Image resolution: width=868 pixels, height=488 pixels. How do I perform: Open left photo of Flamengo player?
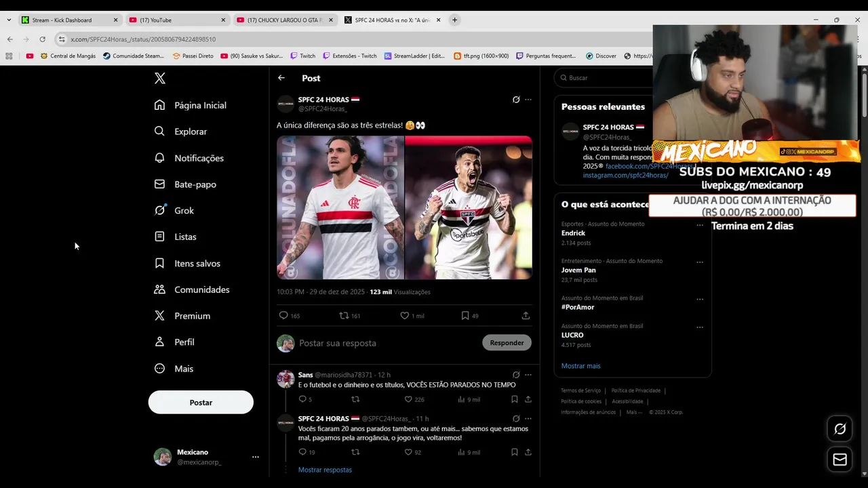point(340,207)
